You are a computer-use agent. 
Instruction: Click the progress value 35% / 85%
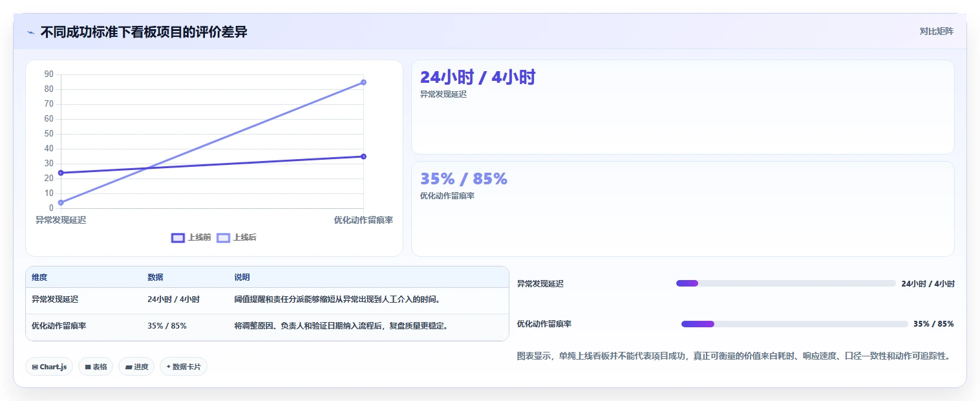tap(933, 324)
